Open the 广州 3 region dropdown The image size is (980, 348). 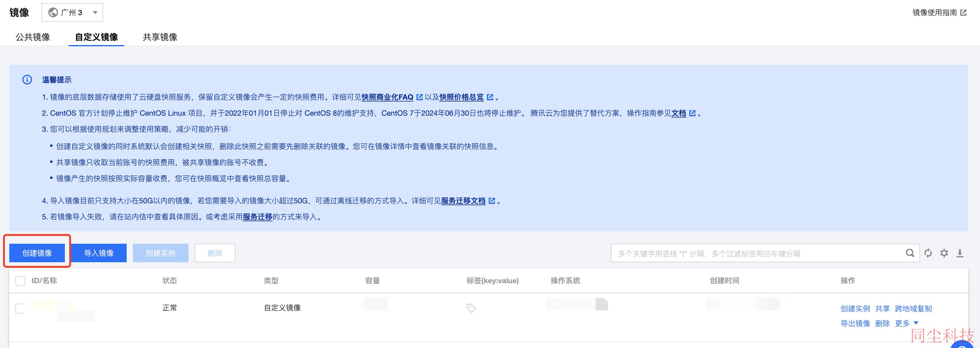(x=72, y=13)
